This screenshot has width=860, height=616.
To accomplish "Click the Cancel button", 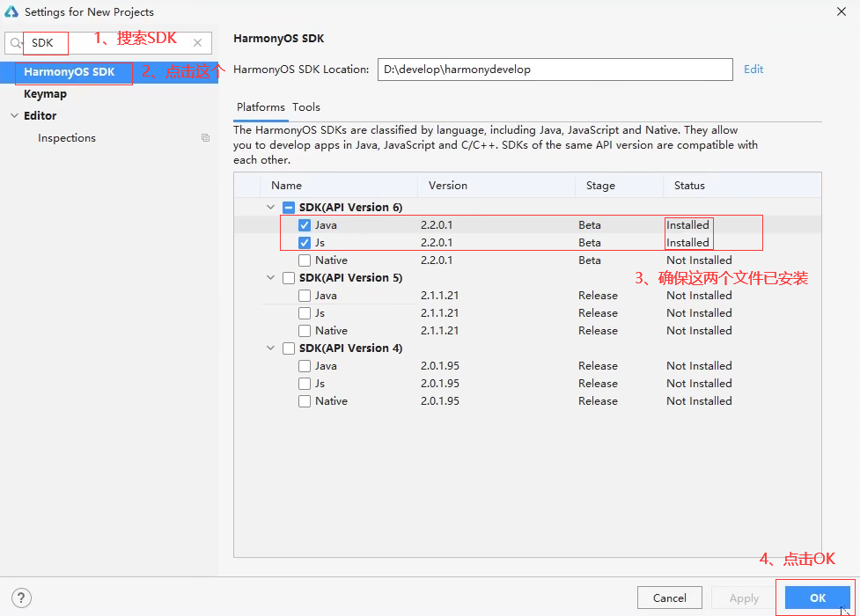I will pyautogui.click(x=670, y=598).
